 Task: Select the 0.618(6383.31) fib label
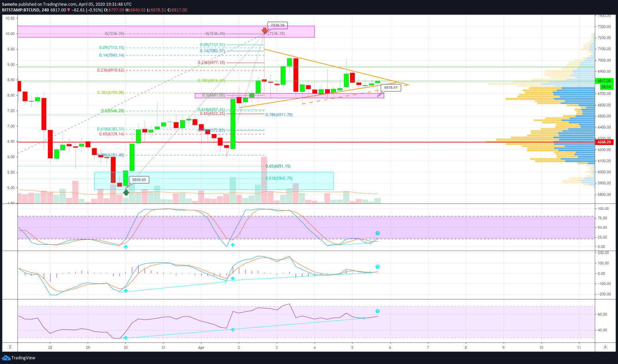click(x=111, y=129)
